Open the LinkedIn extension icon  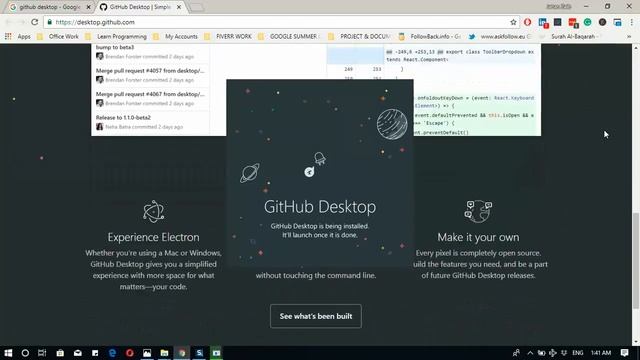(543, 23)
